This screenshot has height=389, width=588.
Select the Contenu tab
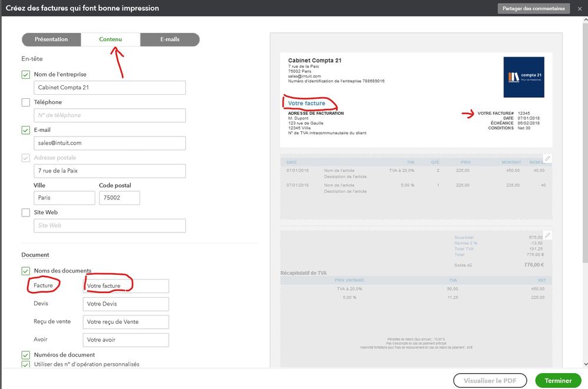[111, 39]
